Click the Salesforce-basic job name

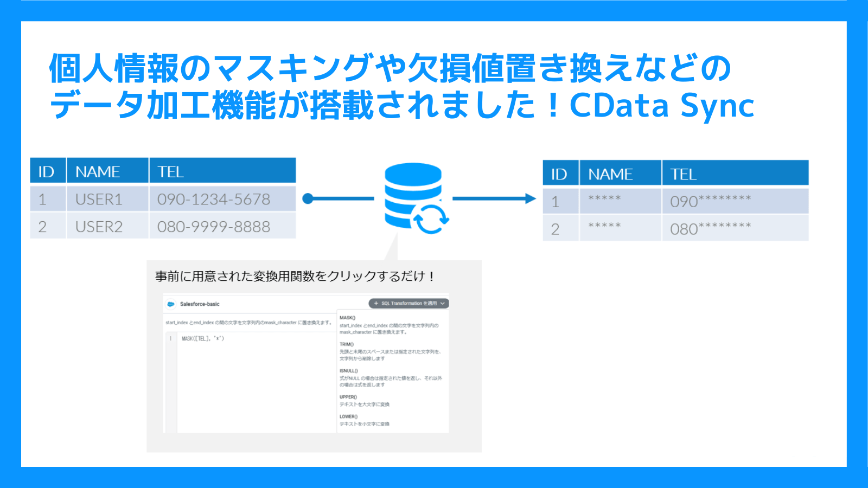pyautogui.click(x=200, y=304)
